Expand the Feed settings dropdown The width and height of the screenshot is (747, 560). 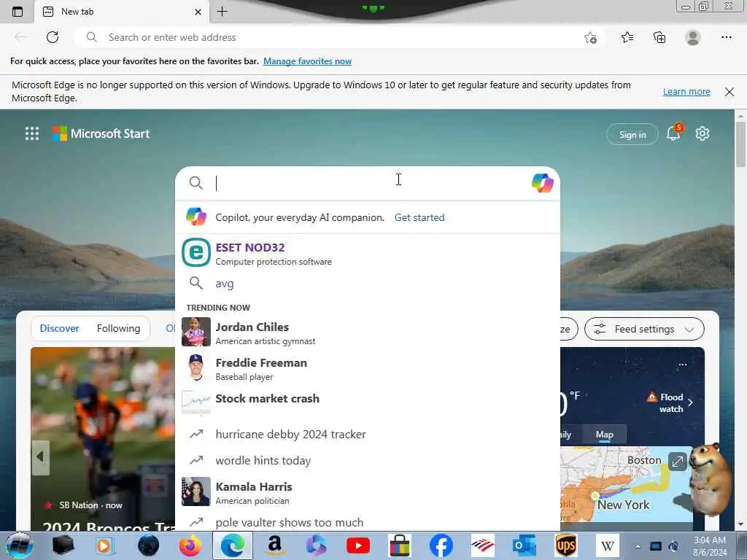pyautogui.click(x=644, y=329)
